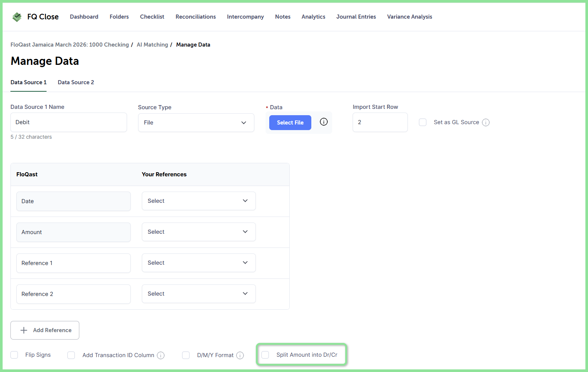Navigate to Checklist
Viewport: 588px width, 372px height.
(x=152, y=17)
